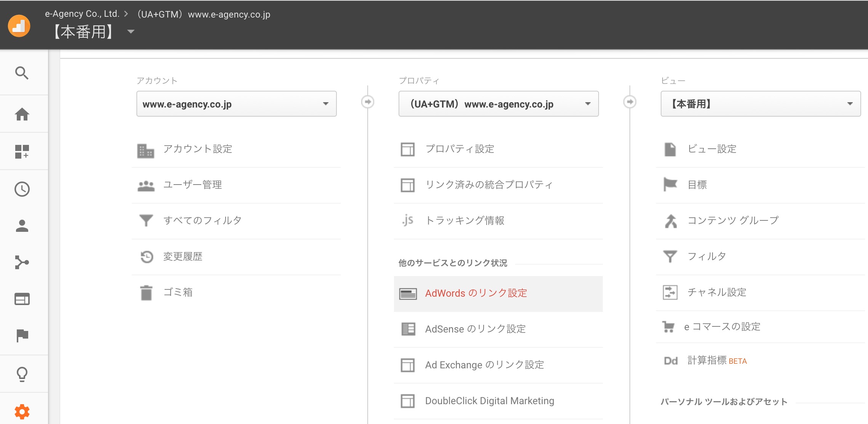Viewport: 868px width, 424px height.
Task: Click funnel icon beside view フィルタ
Action: (670, 256)
